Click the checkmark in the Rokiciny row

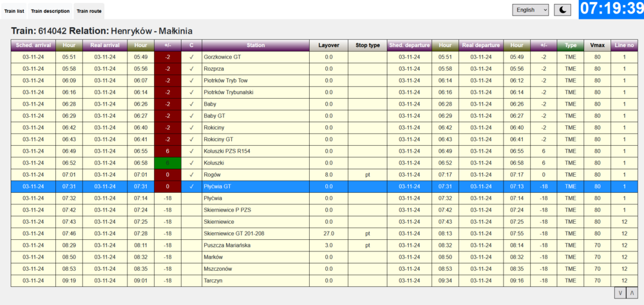(x=191, y=127)
